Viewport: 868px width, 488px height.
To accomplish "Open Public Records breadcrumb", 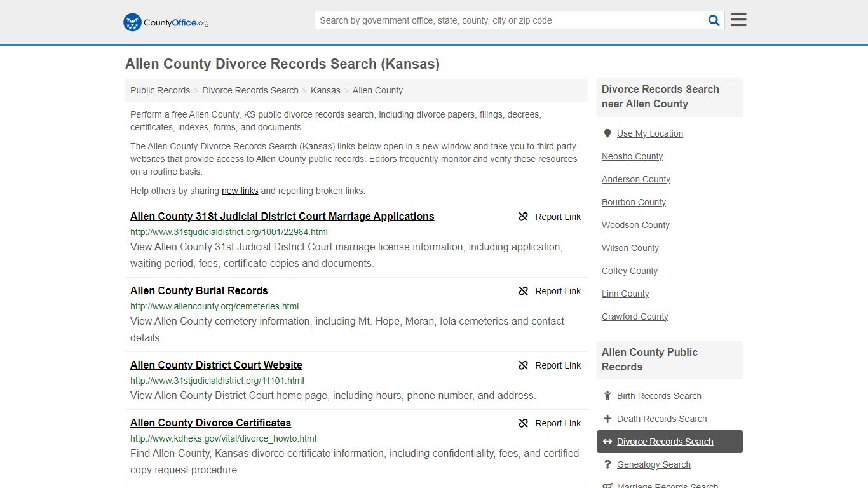I will [160, 90].
